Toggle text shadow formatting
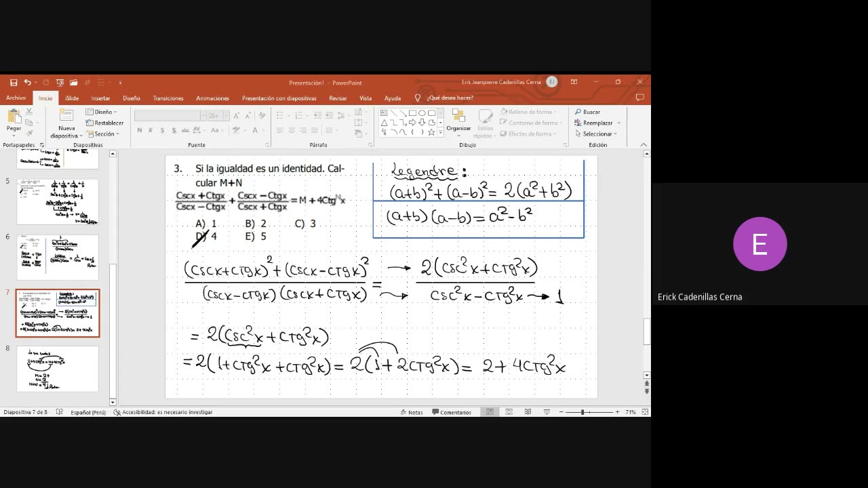The image size is (868, 488). coord(174,130)
